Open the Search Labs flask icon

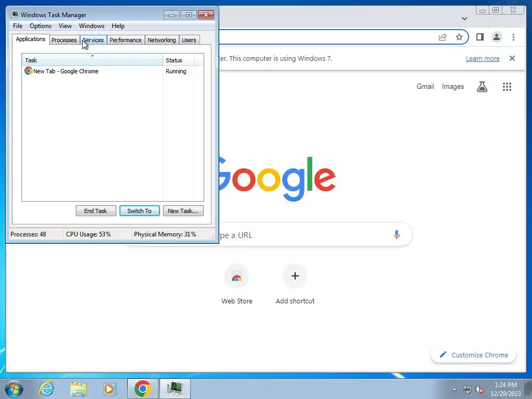[x=482, y=87]
